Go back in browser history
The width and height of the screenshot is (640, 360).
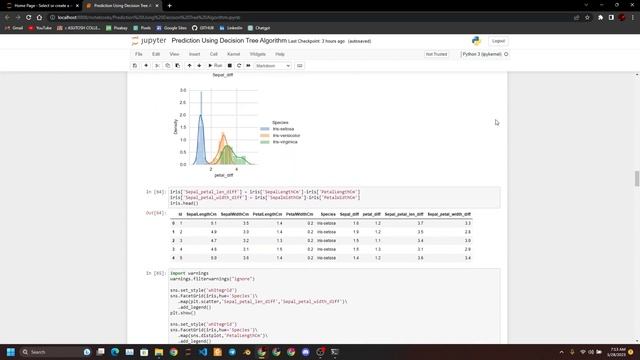point(7,18)
